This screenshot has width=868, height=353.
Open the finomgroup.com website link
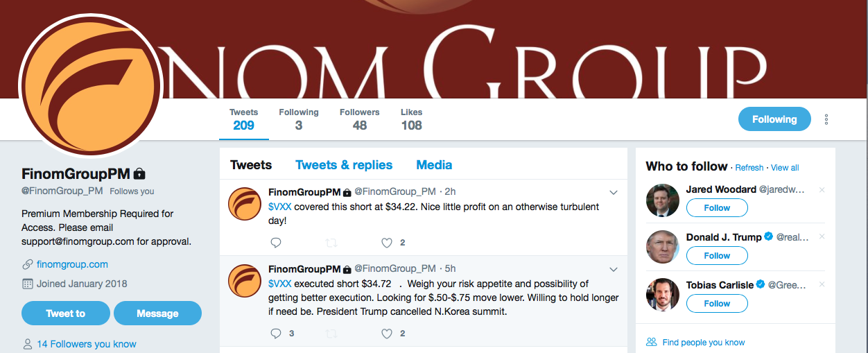(x=72, y=264)
